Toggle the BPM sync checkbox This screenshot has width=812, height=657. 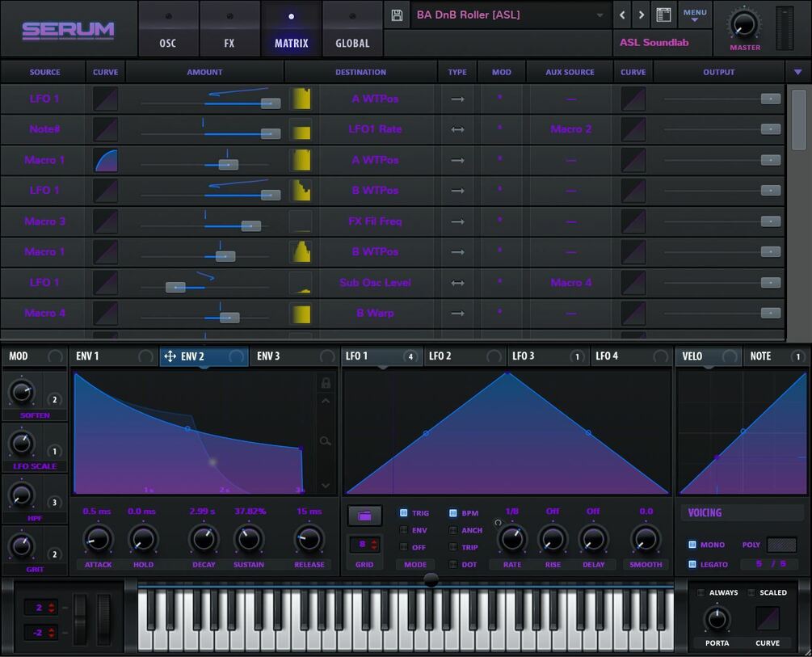coord(453,513)
